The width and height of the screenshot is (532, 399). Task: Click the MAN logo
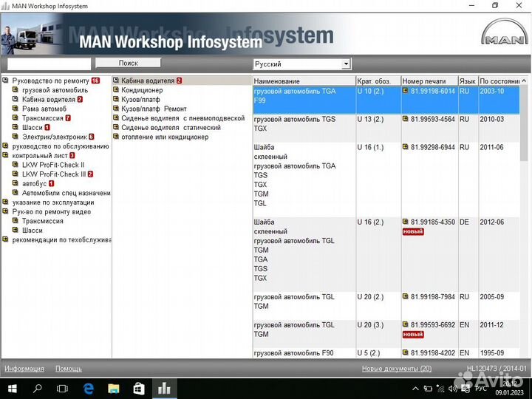tap(505, 33)
